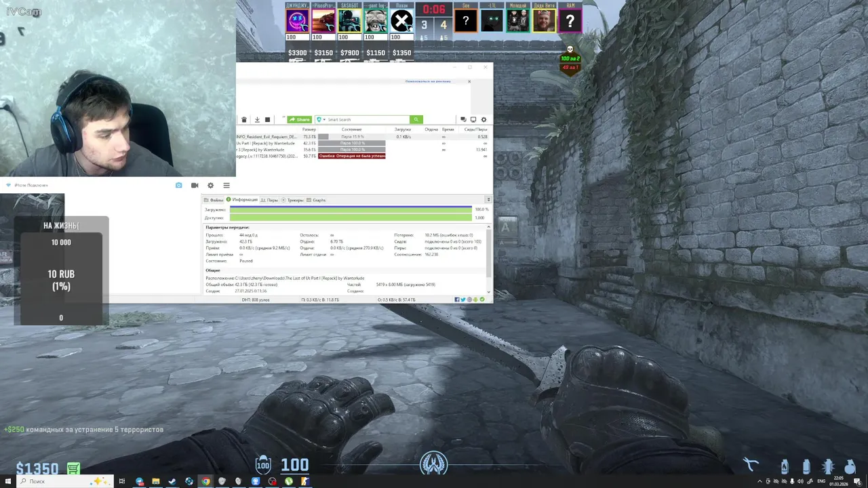Screen dimensions: 868x488
Task: Click the Windows Start button
Action: click(x=8, y=481)
